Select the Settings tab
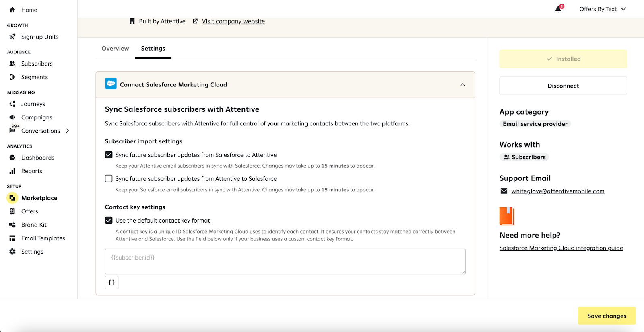 [x=153, y=49]
